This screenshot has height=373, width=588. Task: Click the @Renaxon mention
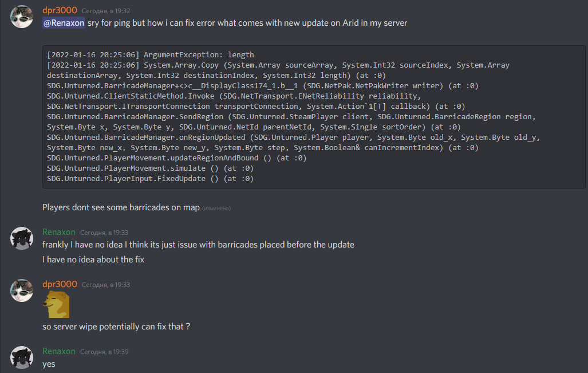64,23
